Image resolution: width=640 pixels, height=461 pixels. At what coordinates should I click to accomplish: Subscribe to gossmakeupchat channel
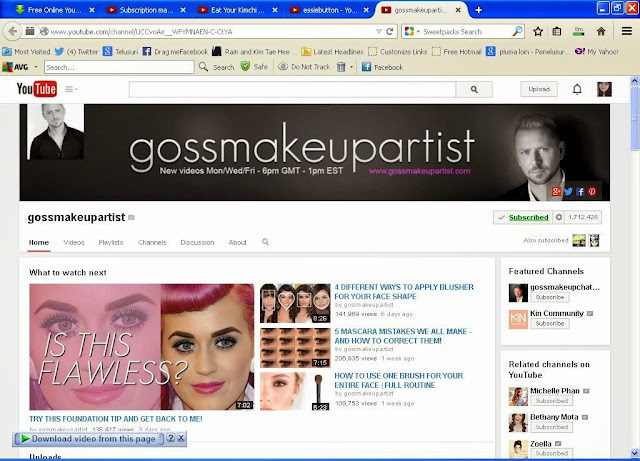tap(550, 297)
